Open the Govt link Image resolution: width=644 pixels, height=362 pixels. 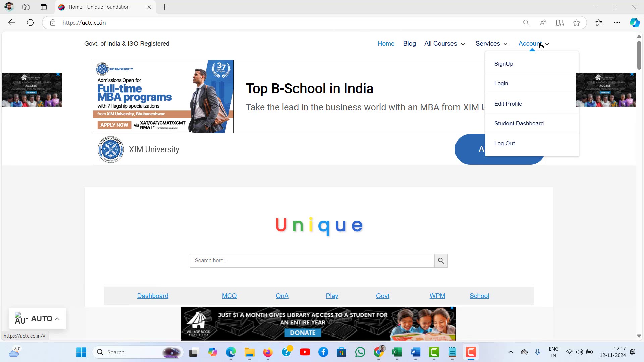383,296
